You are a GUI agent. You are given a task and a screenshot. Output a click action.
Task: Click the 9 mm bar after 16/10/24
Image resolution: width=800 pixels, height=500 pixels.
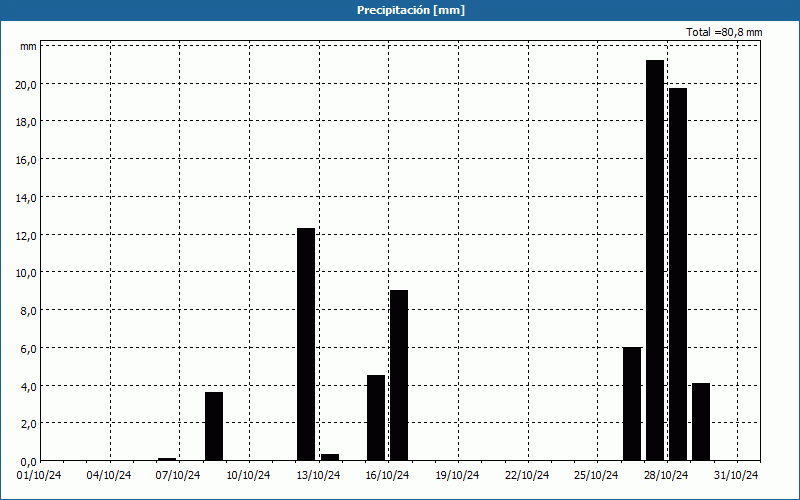tap(399, 376)
